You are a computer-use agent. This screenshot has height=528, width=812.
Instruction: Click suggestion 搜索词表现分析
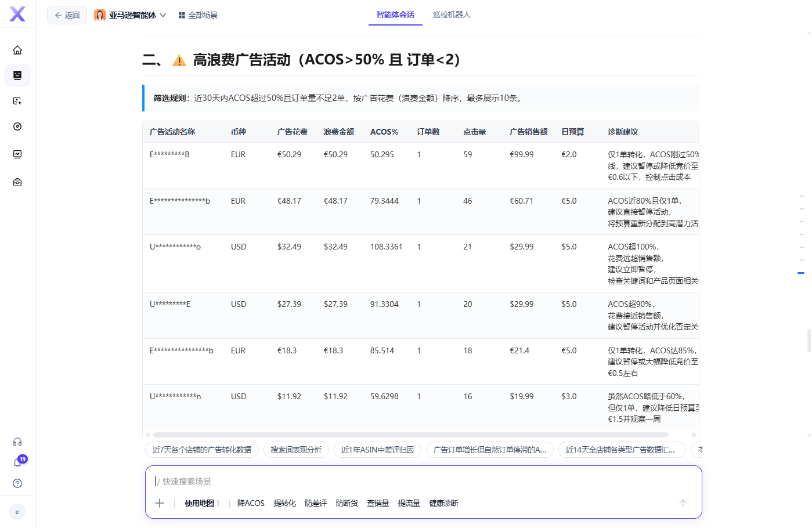(x=296, y=450)
